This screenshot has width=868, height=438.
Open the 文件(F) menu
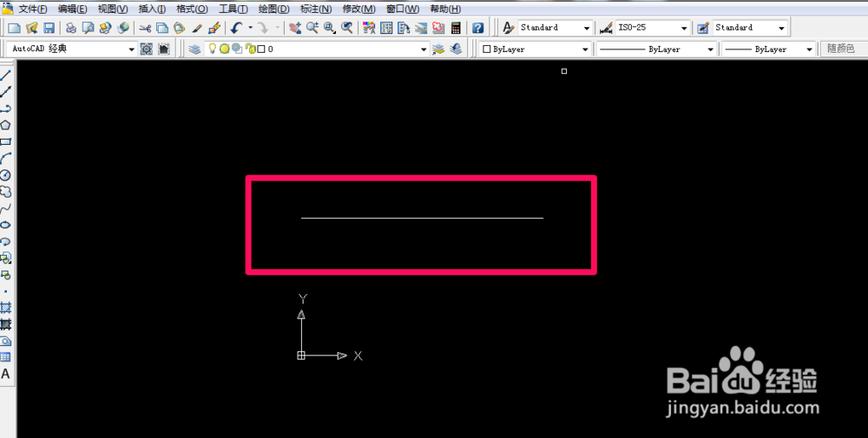click(33, 10)
